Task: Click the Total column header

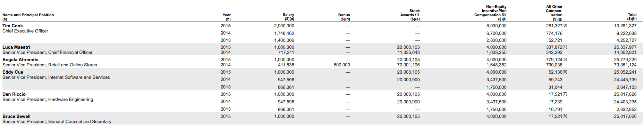Action: pos(632,17)
